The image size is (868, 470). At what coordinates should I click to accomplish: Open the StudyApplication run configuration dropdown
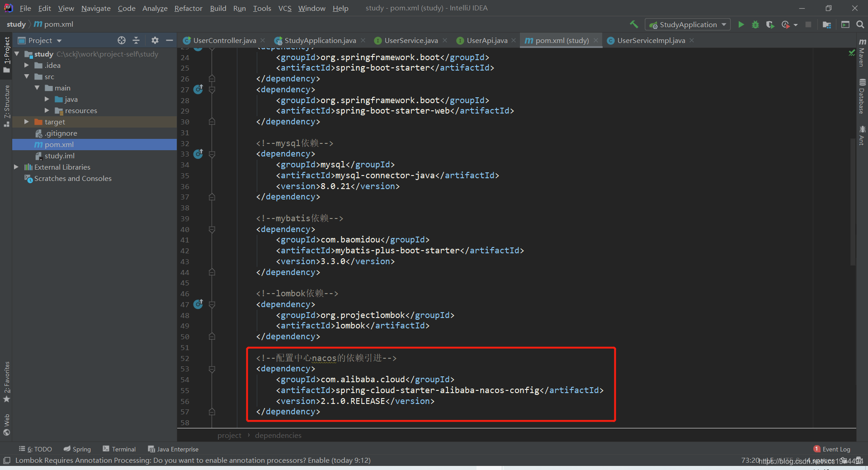[688, 24]
